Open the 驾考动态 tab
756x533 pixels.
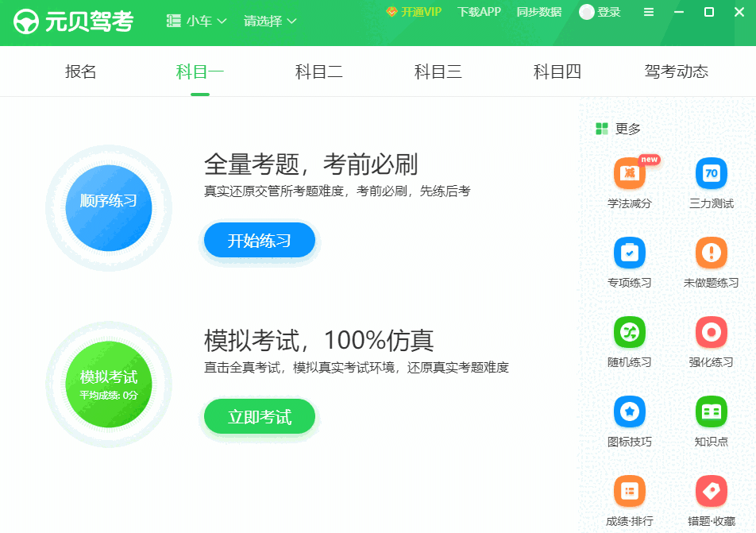(676, 71)
